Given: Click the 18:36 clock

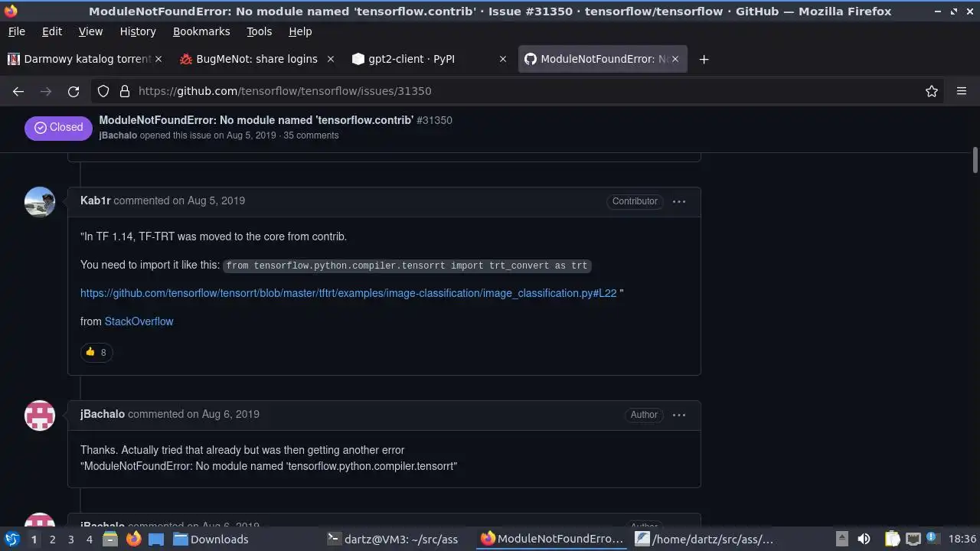Looking at the screenshot, I should [x=962, y=540].
